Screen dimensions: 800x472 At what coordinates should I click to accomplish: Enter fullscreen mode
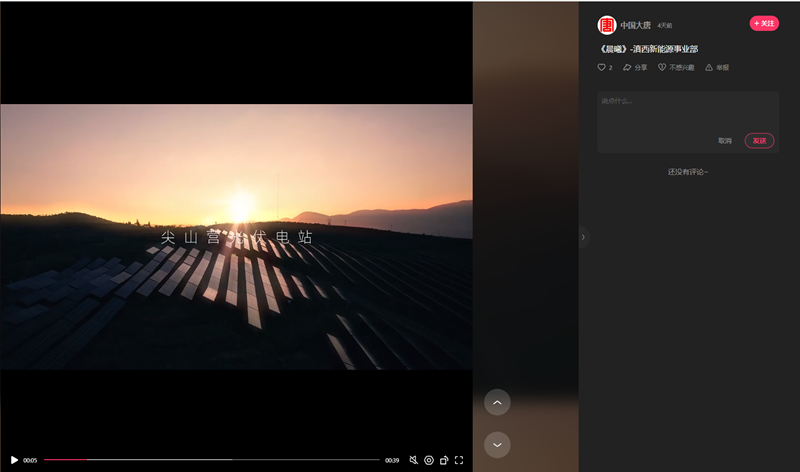(x=459, y=460)
